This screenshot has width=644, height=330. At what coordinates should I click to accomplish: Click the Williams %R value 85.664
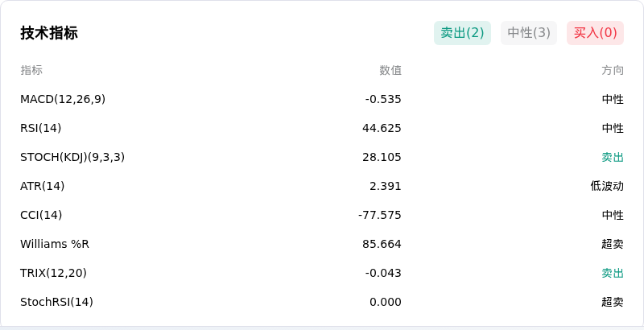coord(382,244)
